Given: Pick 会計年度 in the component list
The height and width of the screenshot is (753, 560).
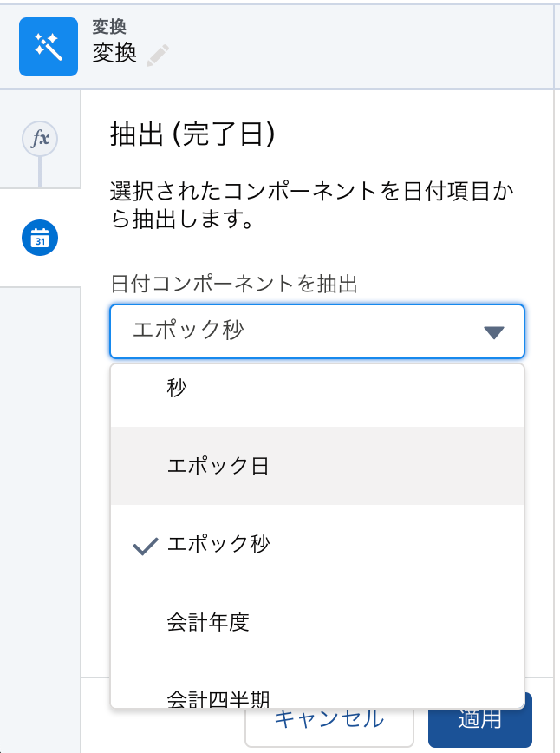Looking at the screenshot, I should (x=317, y=622).
